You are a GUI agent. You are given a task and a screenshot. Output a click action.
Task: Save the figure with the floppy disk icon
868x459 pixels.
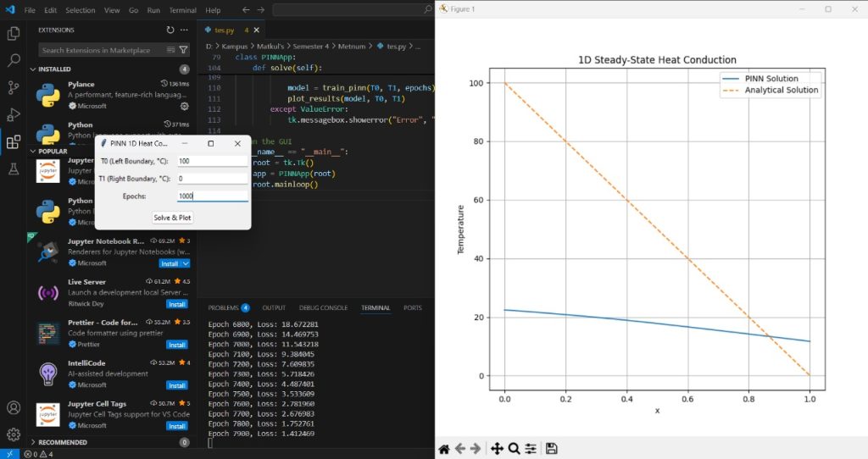(x=551, y=448)
